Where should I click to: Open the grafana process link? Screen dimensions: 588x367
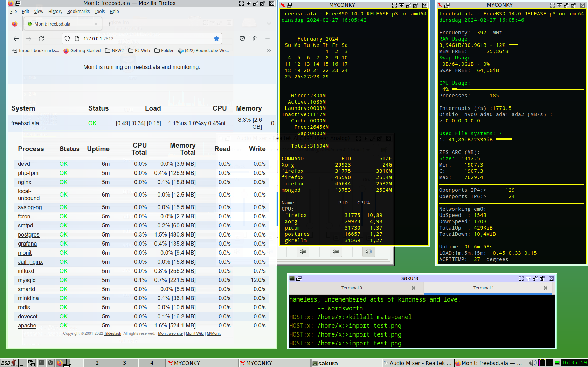(27, 244)
